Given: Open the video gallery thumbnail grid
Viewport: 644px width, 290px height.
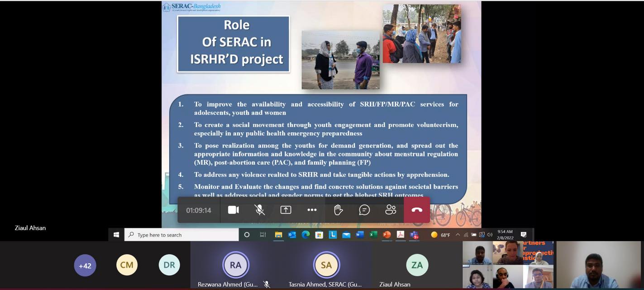Looking at the screenshot, I should tap(508, 265).
